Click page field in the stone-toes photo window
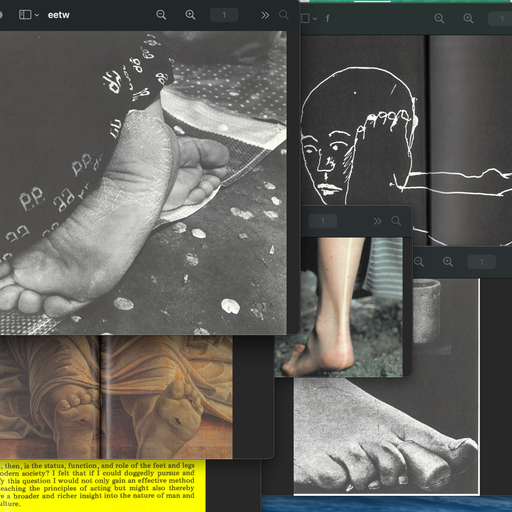 click(x=481, y=262)
